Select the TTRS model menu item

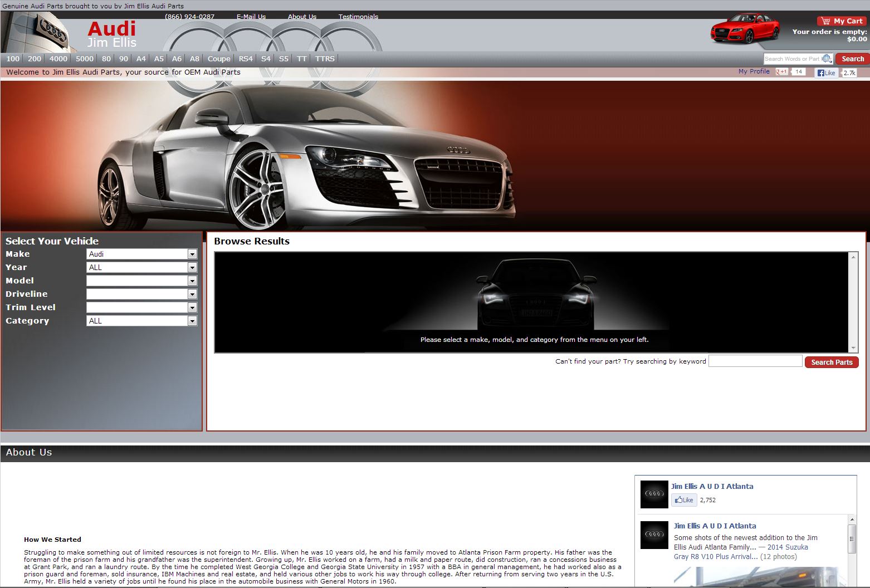325,58
